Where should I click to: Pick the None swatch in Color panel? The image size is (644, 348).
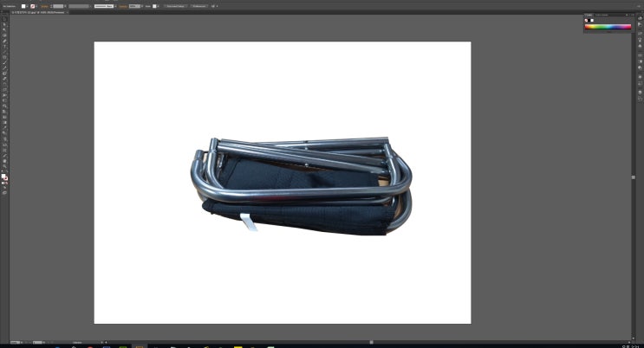pos(586,20)
